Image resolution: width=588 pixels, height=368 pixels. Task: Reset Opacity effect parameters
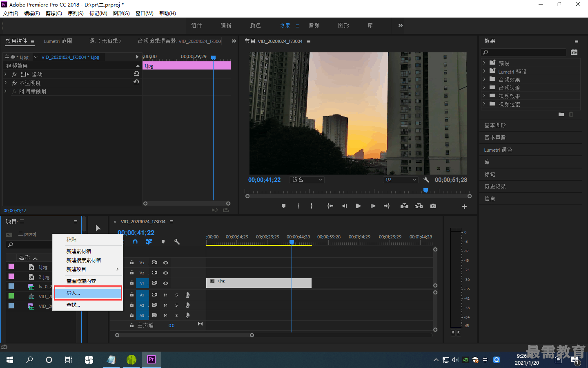(136, 82)
